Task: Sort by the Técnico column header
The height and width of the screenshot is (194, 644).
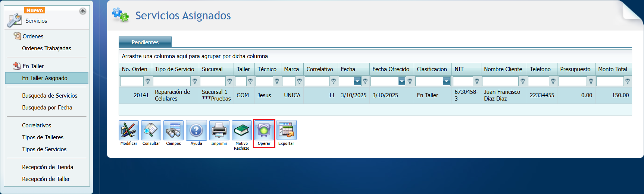Action: coord(267,69)
